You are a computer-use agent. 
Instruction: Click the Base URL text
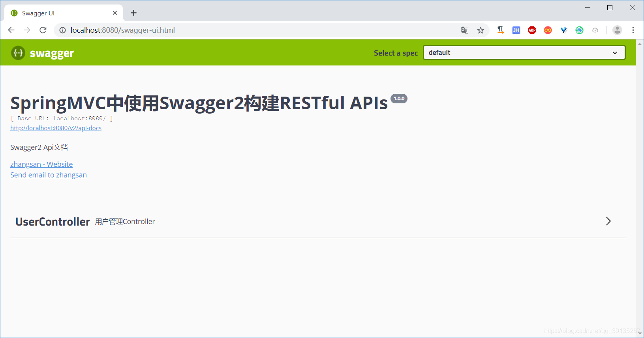click(62, 118)
